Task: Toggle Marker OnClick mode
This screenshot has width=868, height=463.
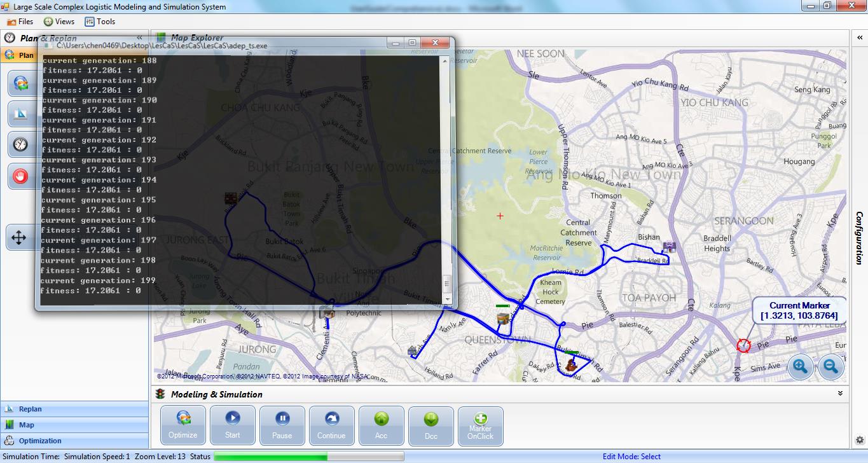Action: coord(481,425)
